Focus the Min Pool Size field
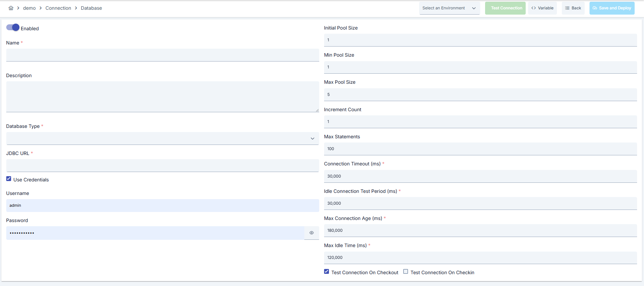The image size is (644, 286). point(480,67)
